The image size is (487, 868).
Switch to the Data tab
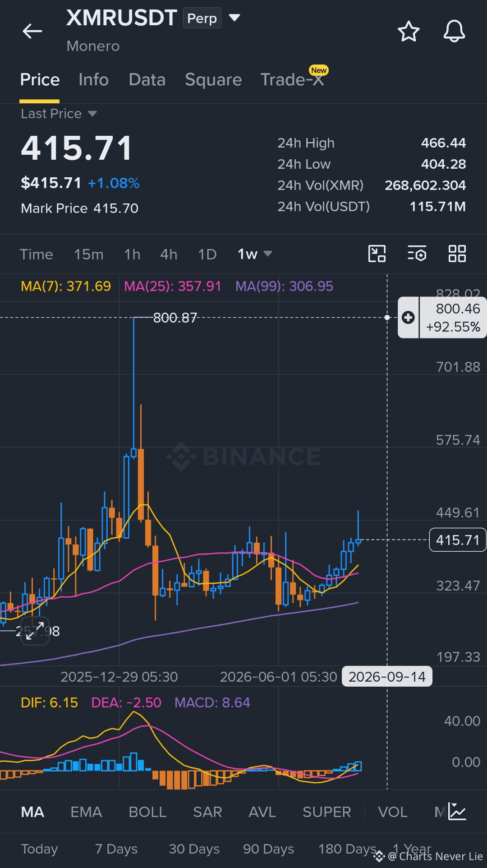coord(147,80)
